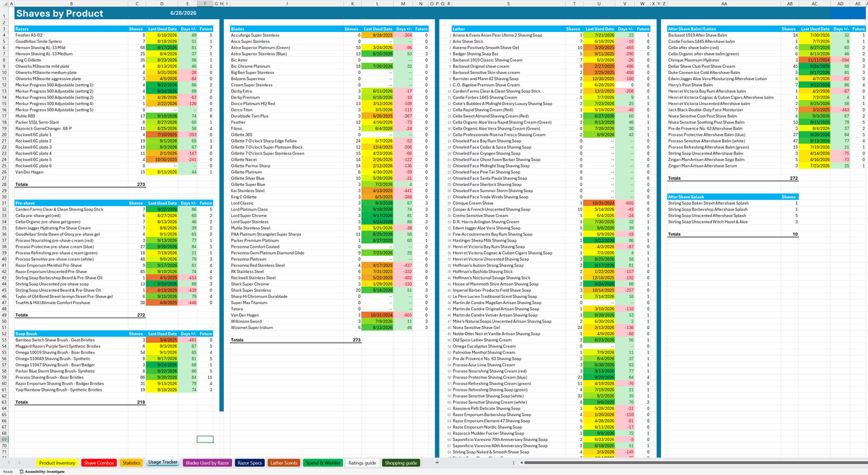Select column J header
The width and height of the screenshot is (868, 475).
pos(286,3)
